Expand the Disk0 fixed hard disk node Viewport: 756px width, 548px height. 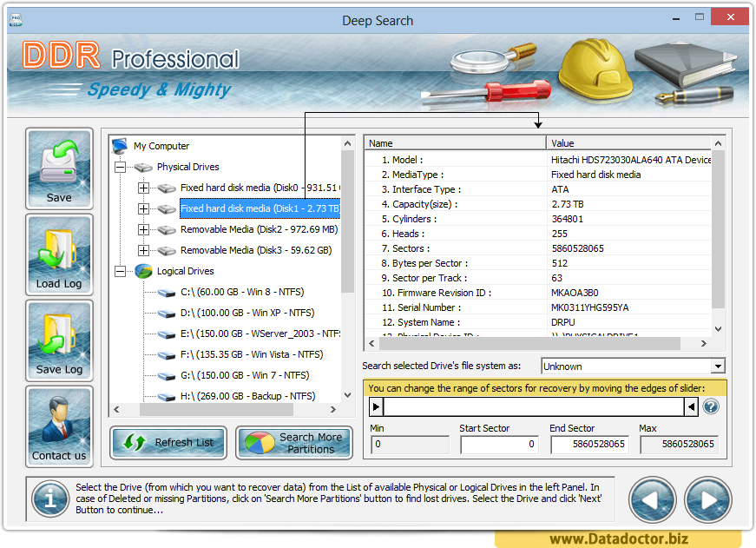[x=143, y=188]
